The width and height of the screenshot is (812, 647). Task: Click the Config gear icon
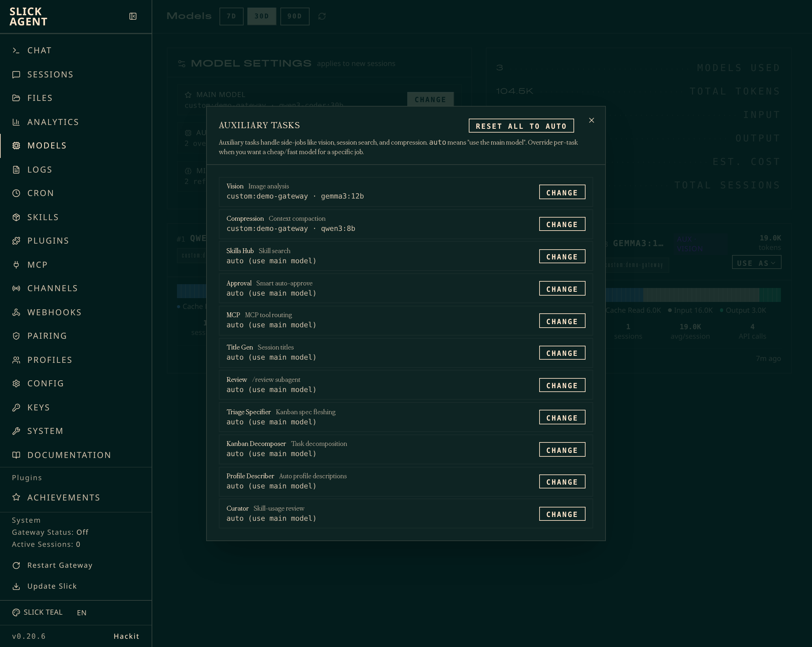coord(16,383)
